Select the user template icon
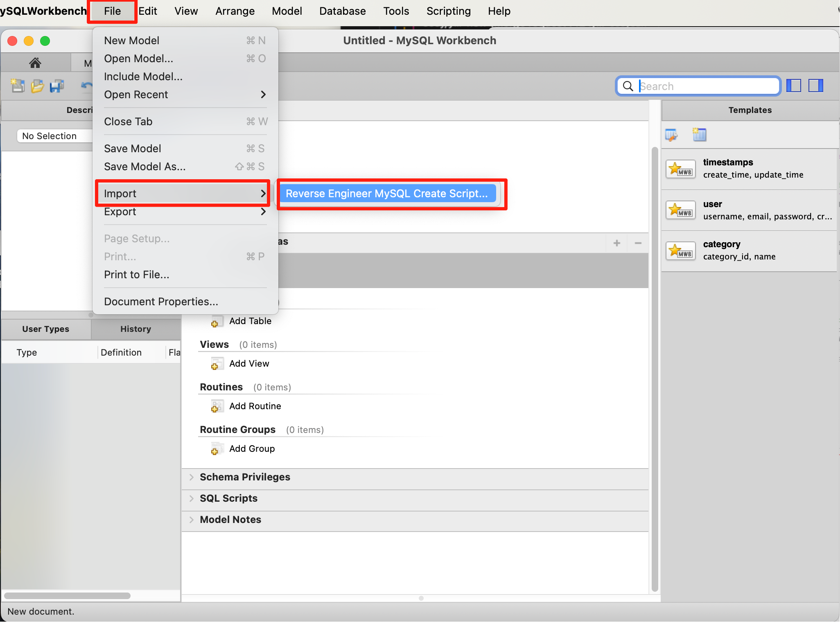The width and height of the screenshot is (840, 622). (681, 210)
